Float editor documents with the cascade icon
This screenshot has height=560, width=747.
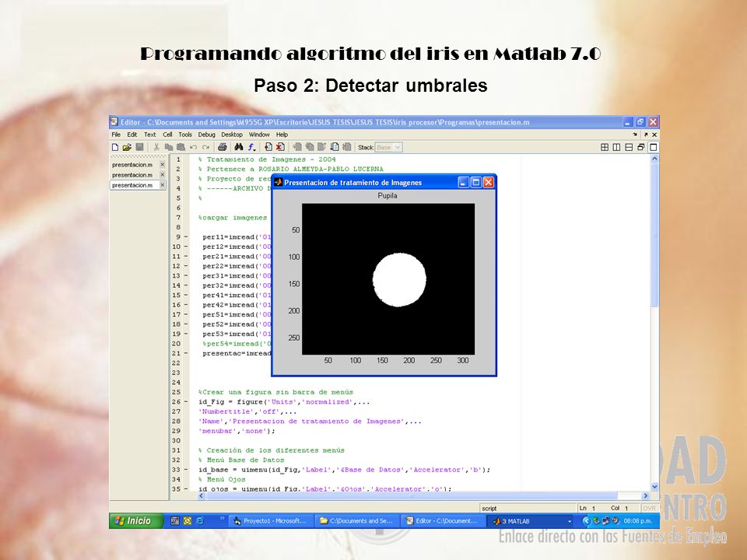641,147
